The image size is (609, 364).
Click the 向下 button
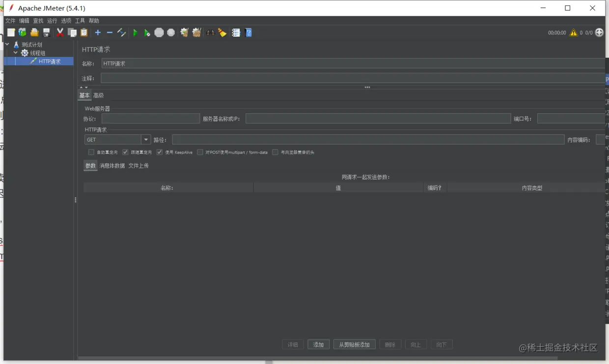[442, 344]
